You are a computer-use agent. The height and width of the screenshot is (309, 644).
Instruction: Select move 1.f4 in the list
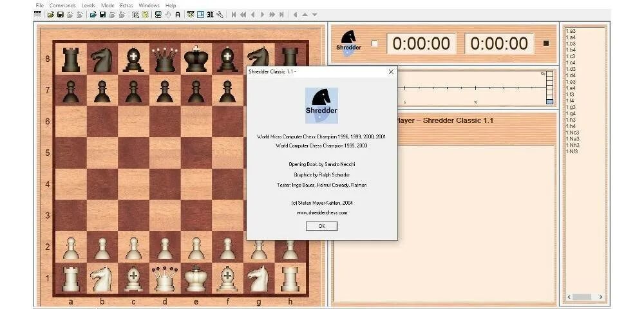click(x=570, y=100)
